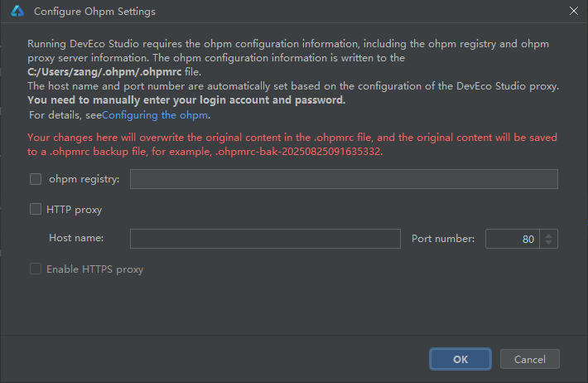The height and width of the screenshot is (383, 588).
Task: Click inside the ohpm registry text field
Action: (x=343, y=179)
